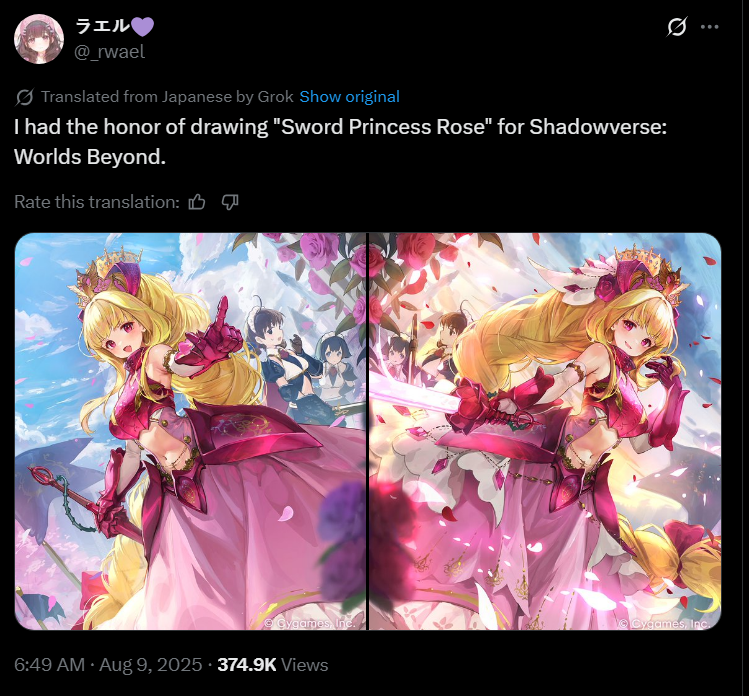The height and width of the screenshot is (696, 749).
Task: Open the @_rwael handle link
Action: point(109,52)
